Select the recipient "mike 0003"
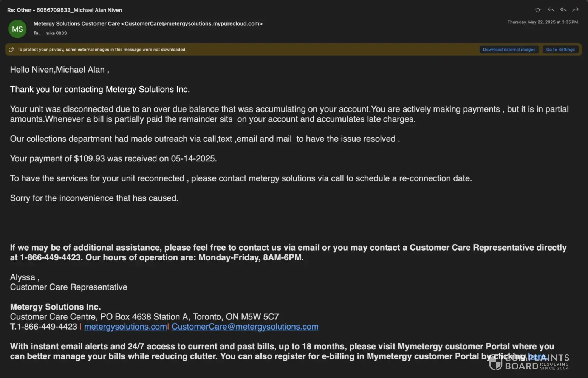 tap(56, 33)
